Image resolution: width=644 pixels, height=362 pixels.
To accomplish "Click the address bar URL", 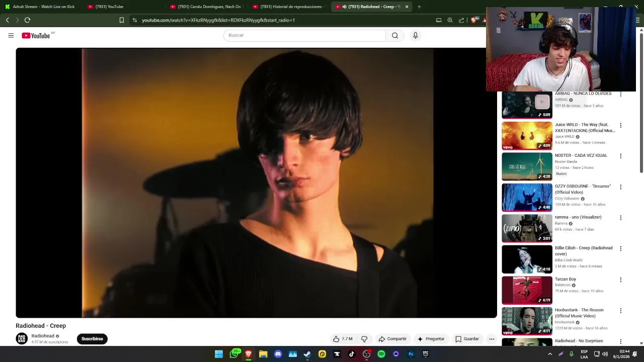I will (x=218, y=20).
